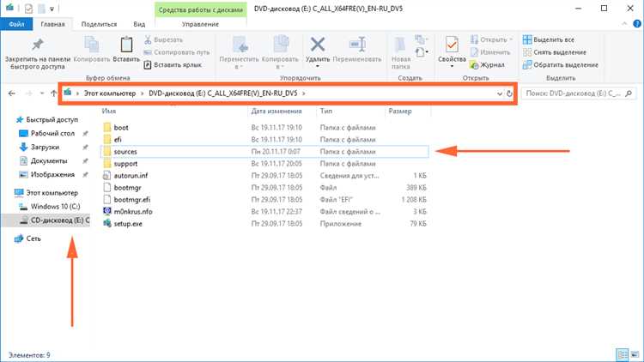Click the Copy icon in ribbon

tap(91, 45)
